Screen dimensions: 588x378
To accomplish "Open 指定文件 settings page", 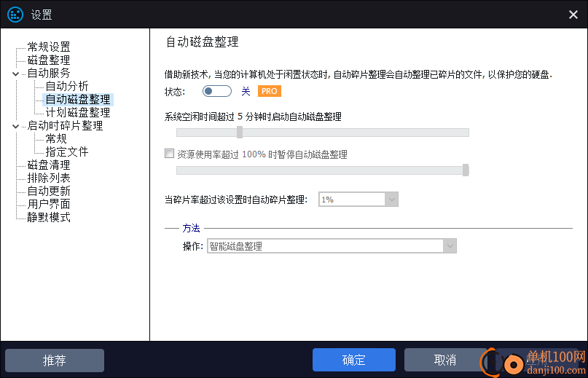I will pos(67,151).
